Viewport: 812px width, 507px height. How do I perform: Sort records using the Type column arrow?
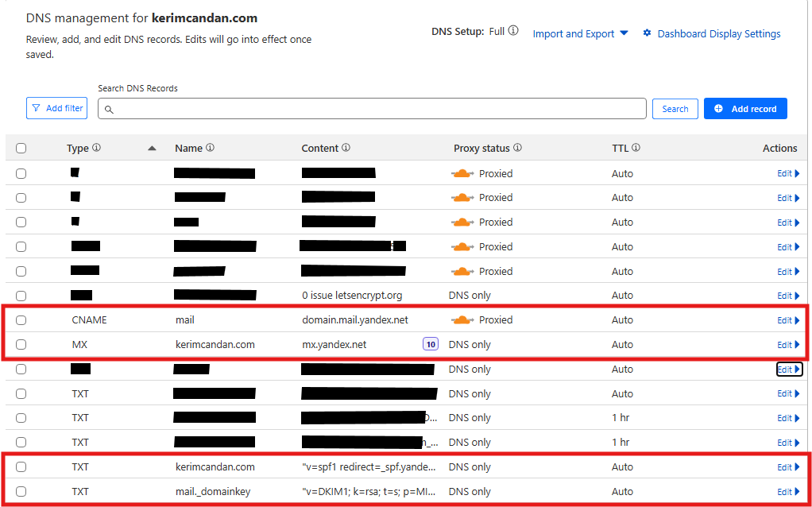click(x=152, y=149)
